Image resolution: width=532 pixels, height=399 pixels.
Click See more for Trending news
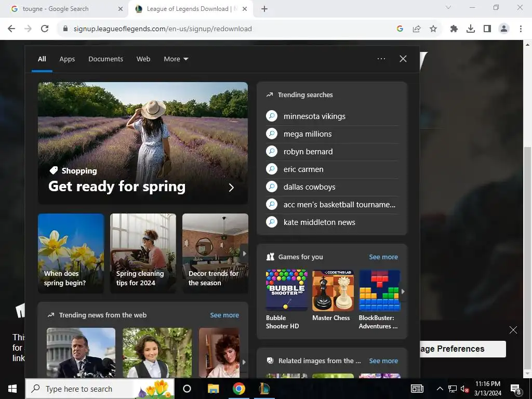[x=224, y=315]
